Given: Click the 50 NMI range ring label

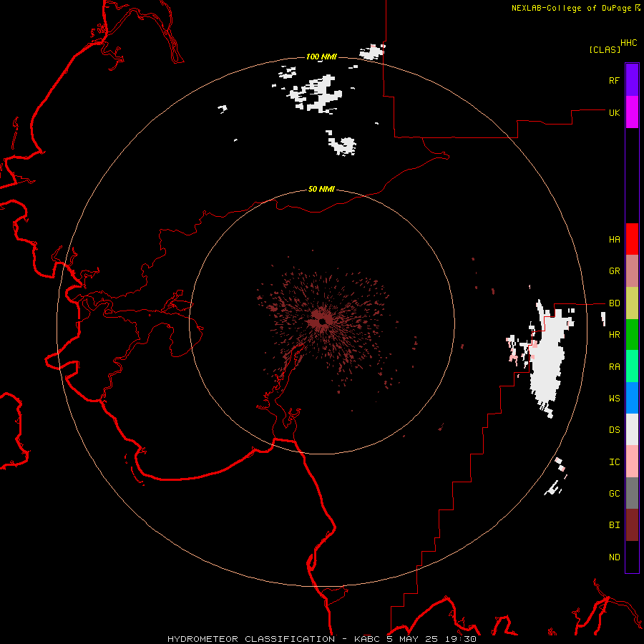Looking at the screenshot, I should click(x=321, y=189).
